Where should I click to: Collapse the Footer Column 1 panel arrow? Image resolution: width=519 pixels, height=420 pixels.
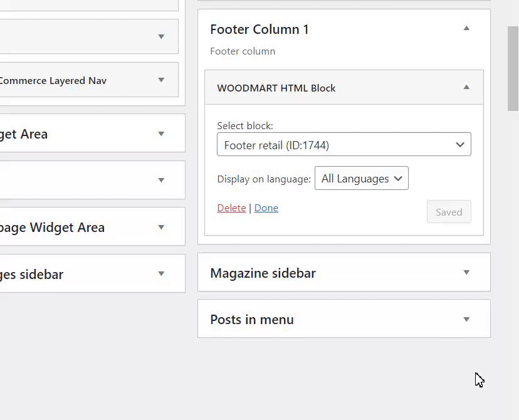(466, 29)
